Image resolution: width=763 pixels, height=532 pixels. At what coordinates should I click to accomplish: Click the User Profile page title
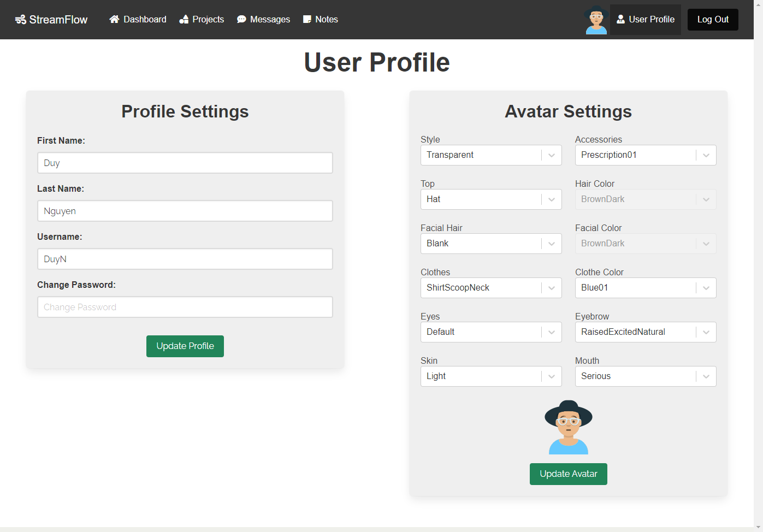coord(377,62)
